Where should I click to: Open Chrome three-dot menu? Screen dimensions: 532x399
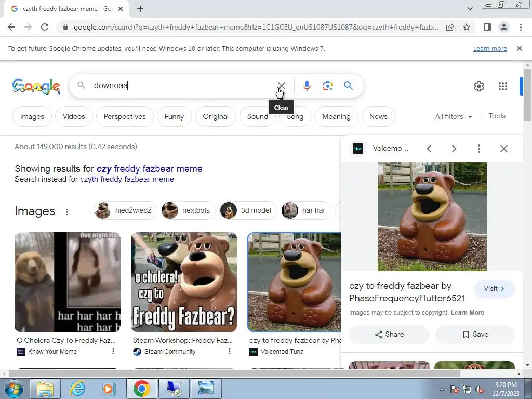click(x=521, y=27)
